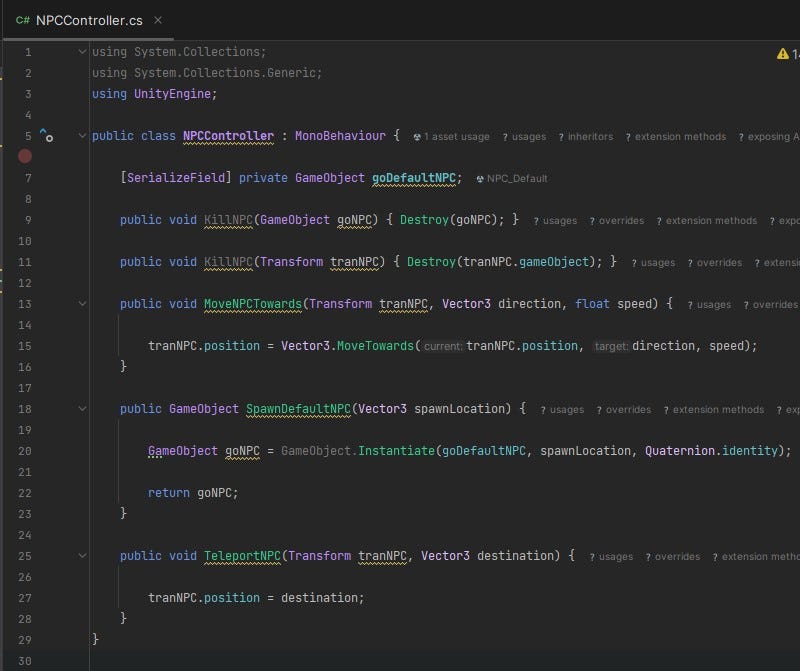Click the goDefaultNPC field name on line 7
The width and height of the screenshot is (800, 671).
pos(414,178)
